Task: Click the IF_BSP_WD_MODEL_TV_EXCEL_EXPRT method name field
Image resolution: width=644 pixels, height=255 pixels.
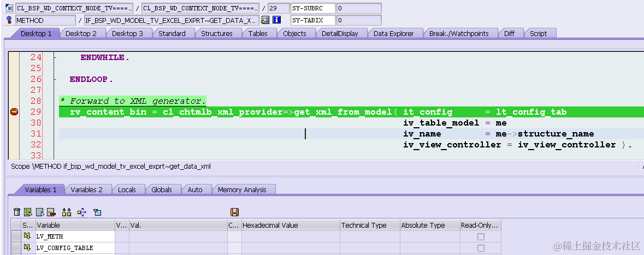Action: (x=172, y=20)
